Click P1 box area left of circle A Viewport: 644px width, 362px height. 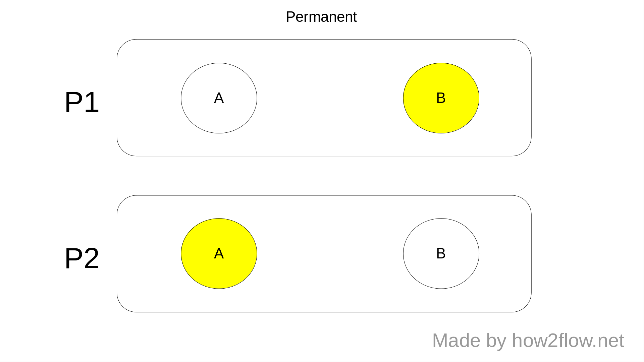point(149,98)
